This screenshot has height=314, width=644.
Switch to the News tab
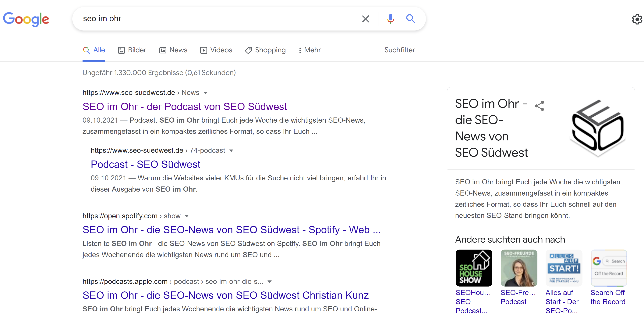click(x=178, y=50)
